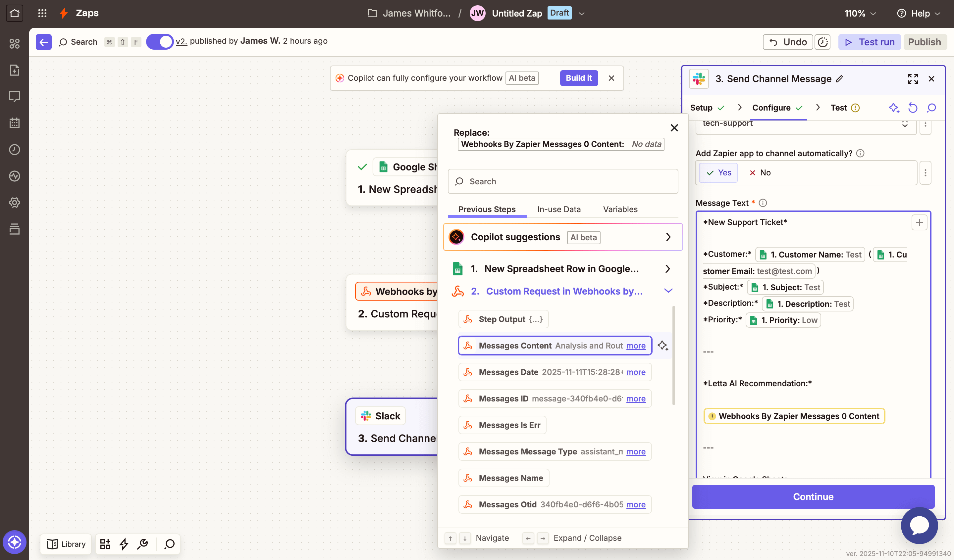
Task: Click the edit pencil next to Send Channel Message
Action: pyautogui.click(x=840, y=79)
